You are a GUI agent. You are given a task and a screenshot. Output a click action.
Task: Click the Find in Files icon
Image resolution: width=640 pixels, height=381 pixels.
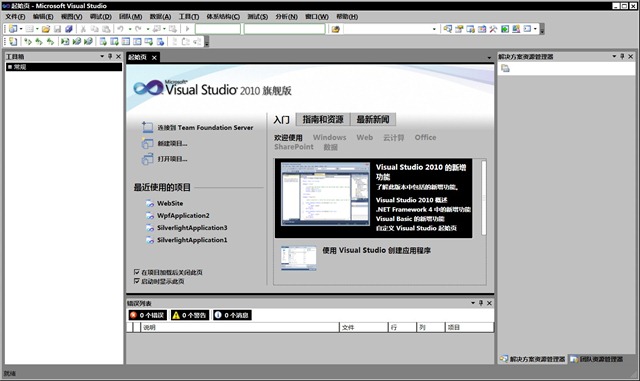[336, 29]
